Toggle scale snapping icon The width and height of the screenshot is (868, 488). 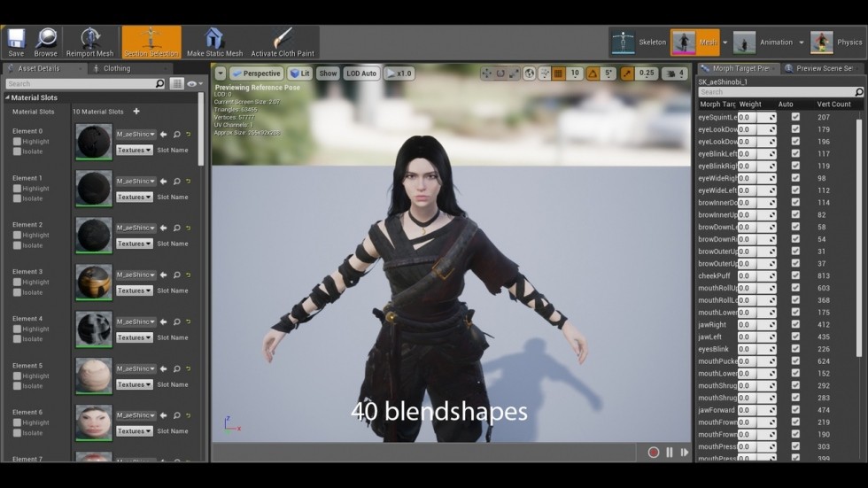coord(627,73)
